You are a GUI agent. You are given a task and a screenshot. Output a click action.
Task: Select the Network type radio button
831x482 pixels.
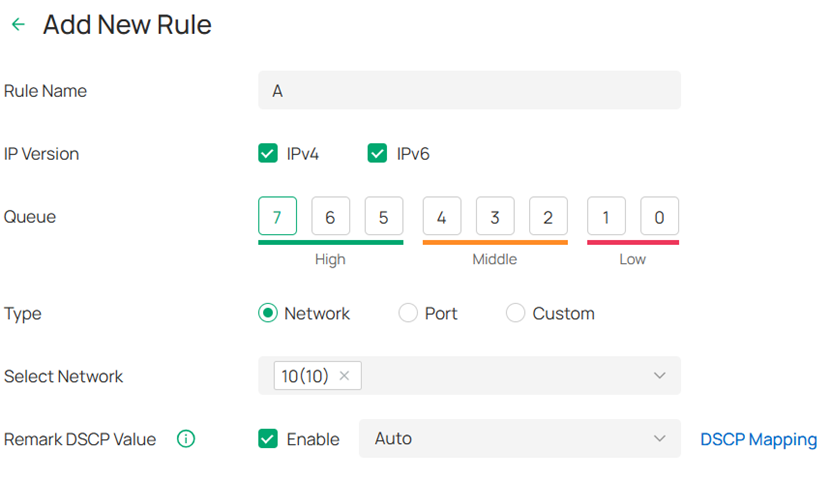[268, 313]
